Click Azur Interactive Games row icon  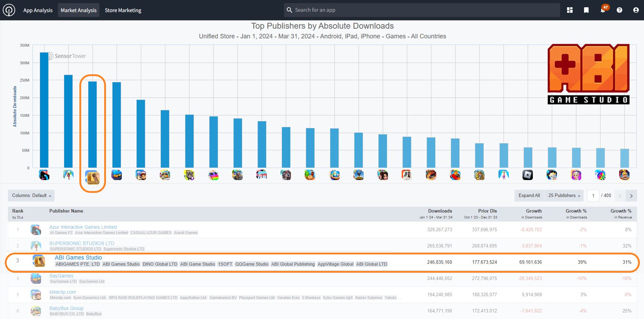(36, 229)
